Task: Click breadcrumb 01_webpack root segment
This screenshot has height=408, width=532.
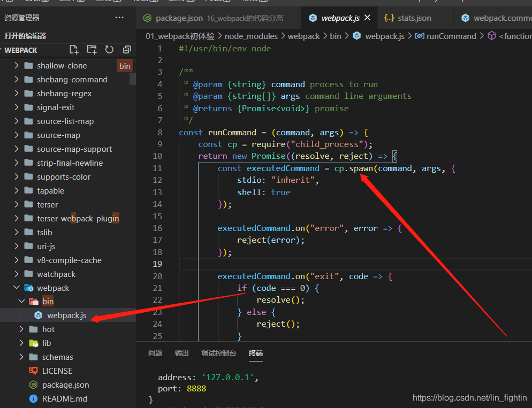Action: coord(180,36)
